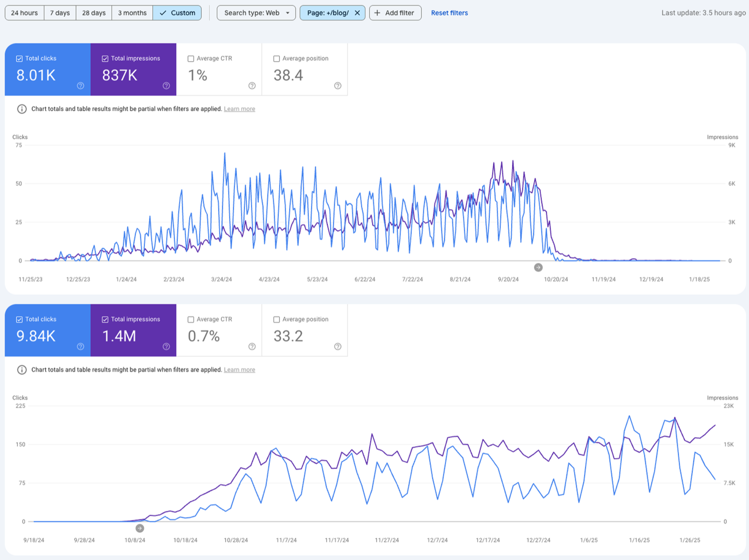
Task: Toggle Total clicks checkbox in the lower panel
Action: (x=19, y=320)
